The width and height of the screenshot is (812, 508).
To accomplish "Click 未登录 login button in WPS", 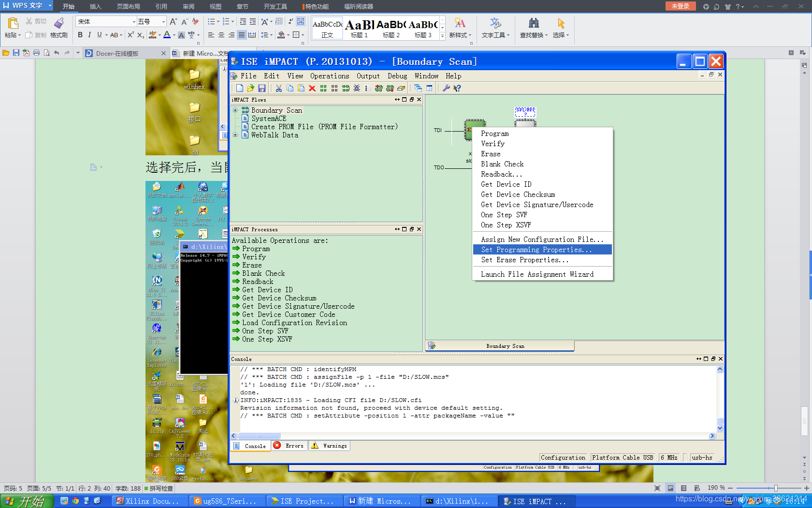I will click(681, 6).
